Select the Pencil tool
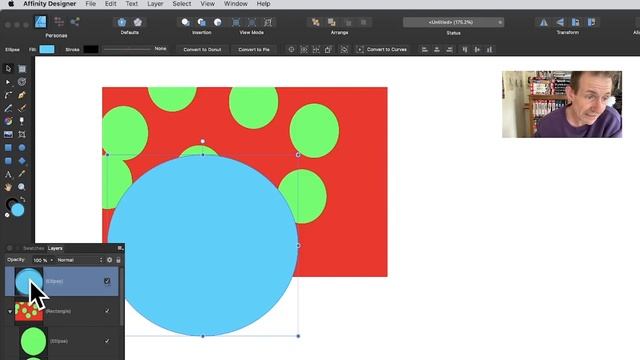The image size is (640, 360). 8,108
